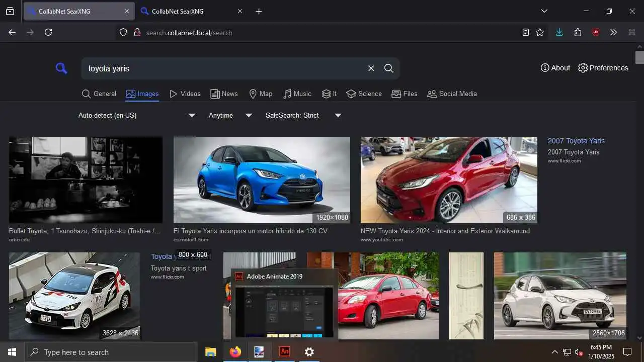The width and height of the screenshot is (644, 362).
Task: Show more tools overflow chevron
Action: (x=613, y=32)
